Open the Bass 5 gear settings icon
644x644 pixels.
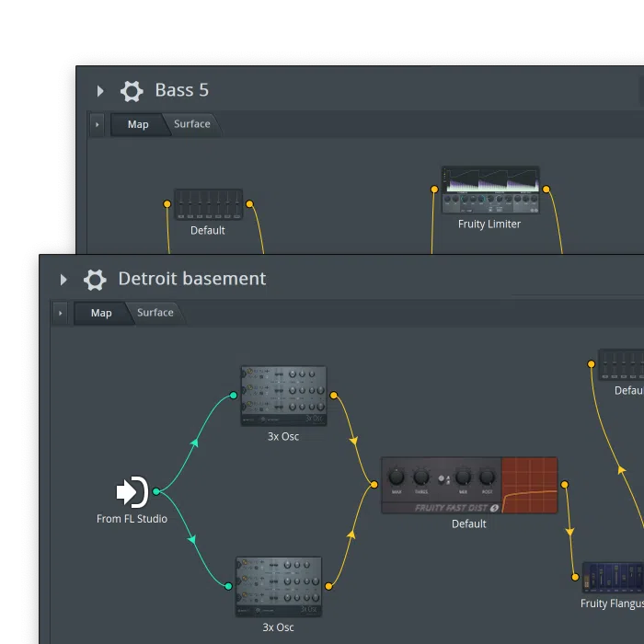132,91
